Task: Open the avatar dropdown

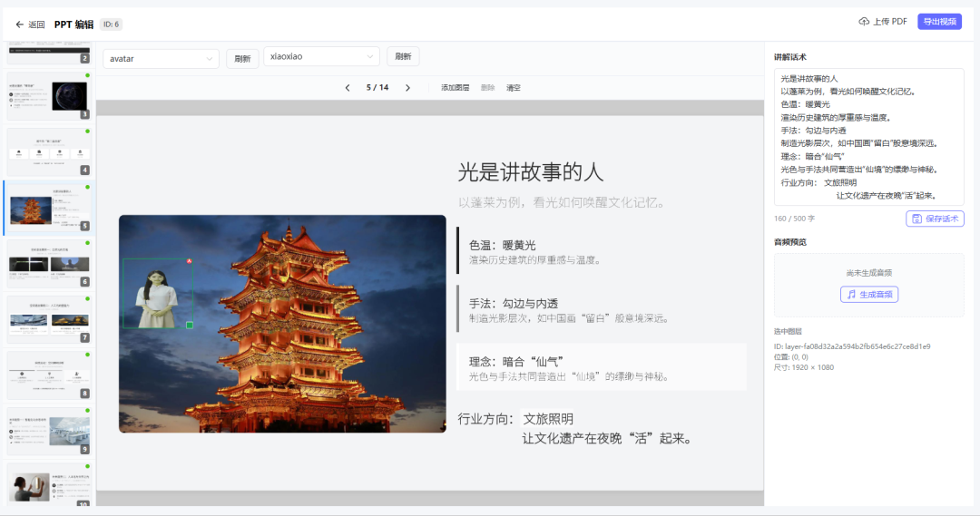Action: coord(161,59)
